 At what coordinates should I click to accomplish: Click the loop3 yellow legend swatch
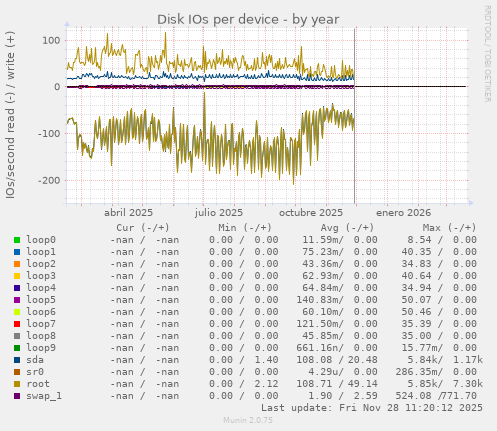17,276
